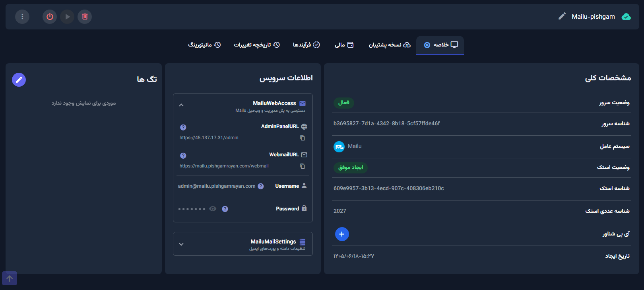Collapse the MailuWebAccess section

[181, 105]
